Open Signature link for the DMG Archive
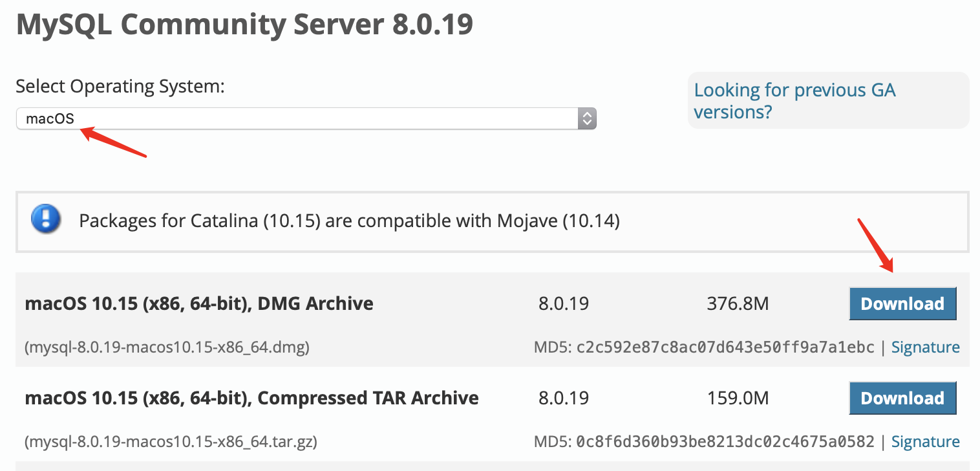980x471 pixels. coord(925,347)
